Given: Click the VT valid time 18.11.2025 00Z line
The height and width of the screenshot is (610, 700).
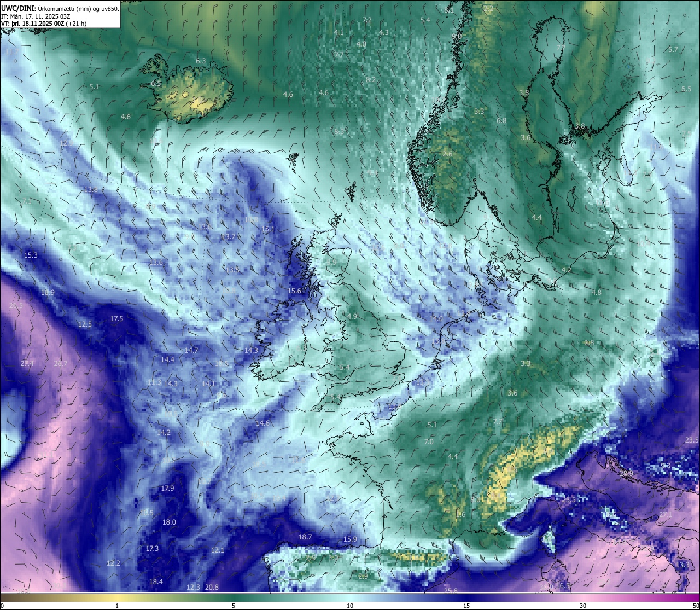Looking at the screenshot, I should pyautogui.click(x=43, y=24).
